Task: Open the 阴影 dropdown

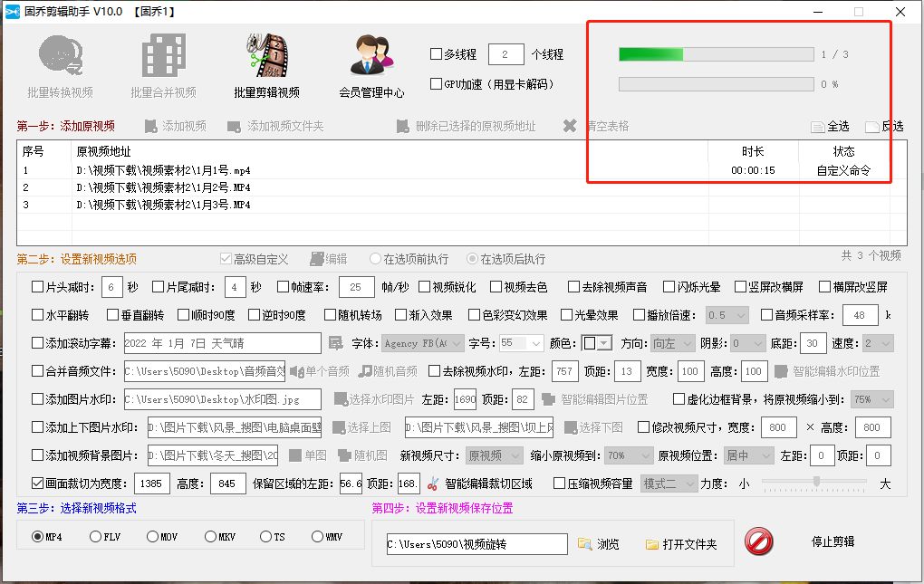Action: (747, 343)
